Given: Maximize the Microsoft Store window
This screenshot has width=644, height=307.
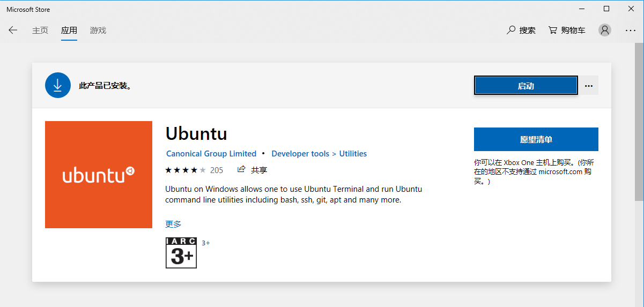Looking at the screenshot, I should [606, 9].
